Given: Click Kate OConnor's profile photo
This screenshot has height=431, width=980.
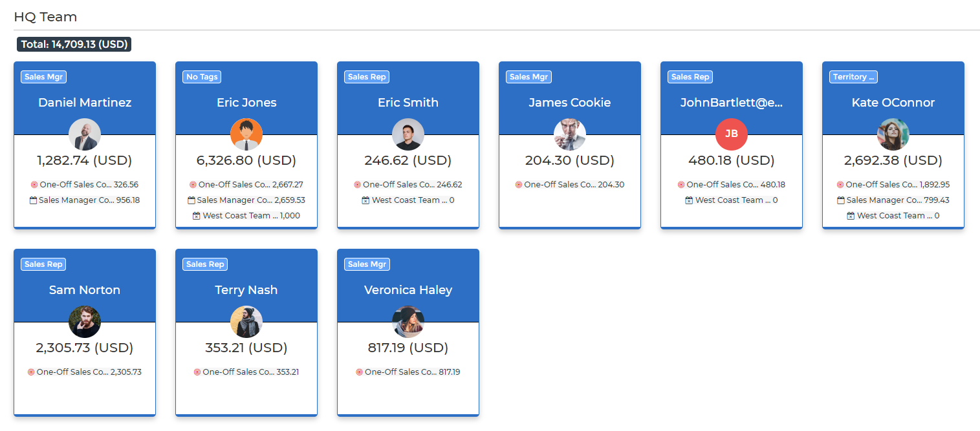Looking at the screenshot, I should (x=893, y=134).
